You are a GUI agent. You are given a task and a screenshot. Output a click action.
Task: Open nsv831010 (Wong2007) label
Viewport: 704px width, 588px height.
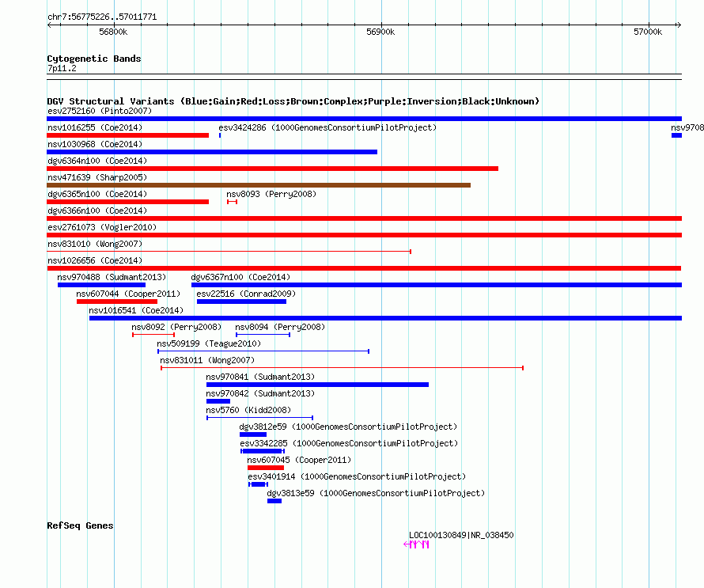pyautogui.click(x=95, y=244)
